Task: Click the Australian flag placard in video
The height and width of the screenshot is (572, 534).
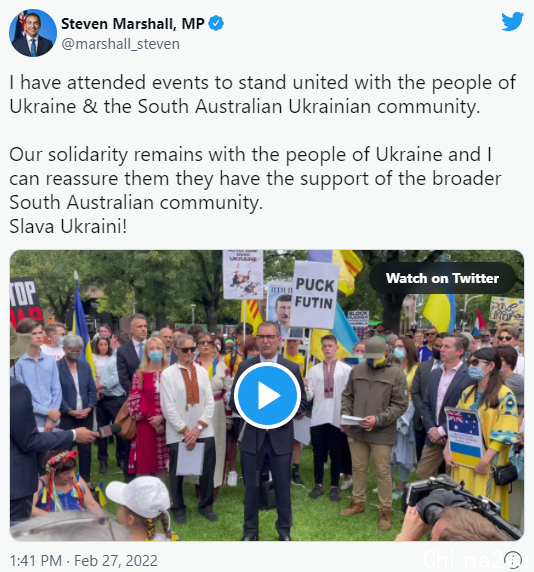Action: click(x=464, y=437)
